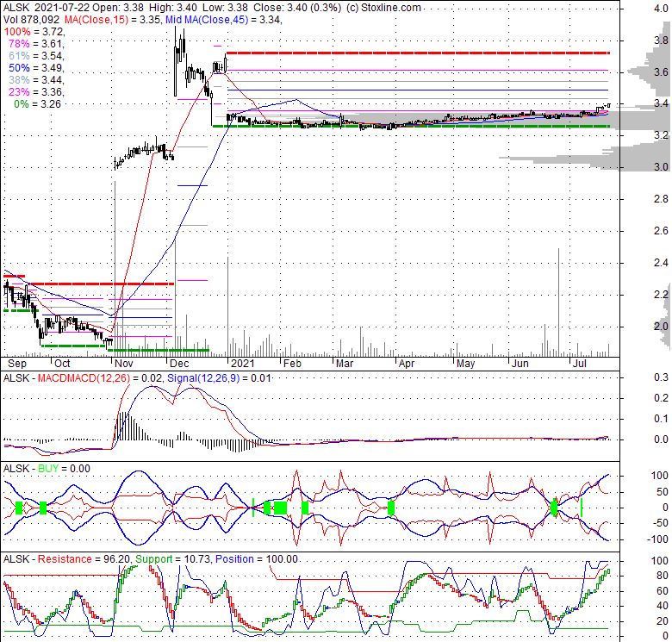Click the 80 label on Resistance panel axis
The image size is (672, 642).
click(663, 576)
